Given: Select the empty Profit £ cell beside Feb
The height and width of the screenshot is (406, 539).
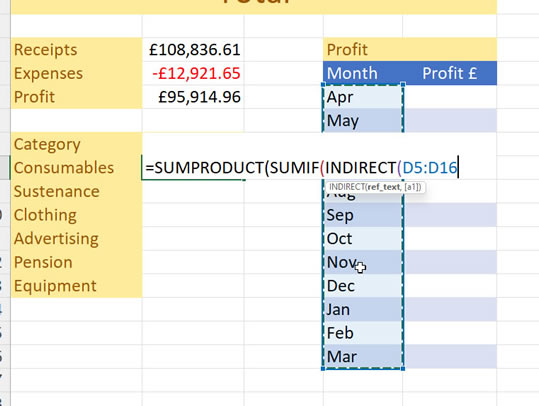Looking at the screenshot, I should pos(450,333).
